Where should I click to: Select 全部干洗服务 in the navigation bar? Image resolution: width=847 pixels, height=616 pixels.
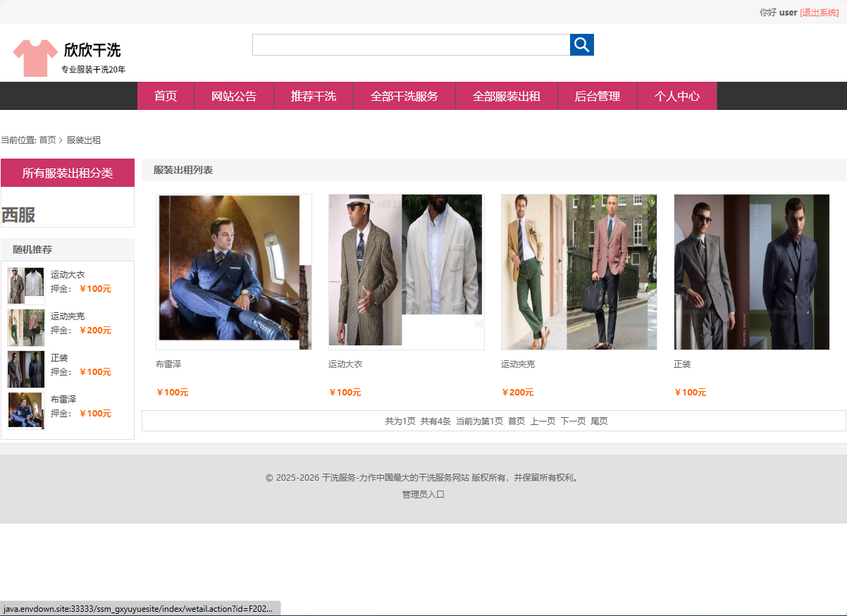(404, 97)
